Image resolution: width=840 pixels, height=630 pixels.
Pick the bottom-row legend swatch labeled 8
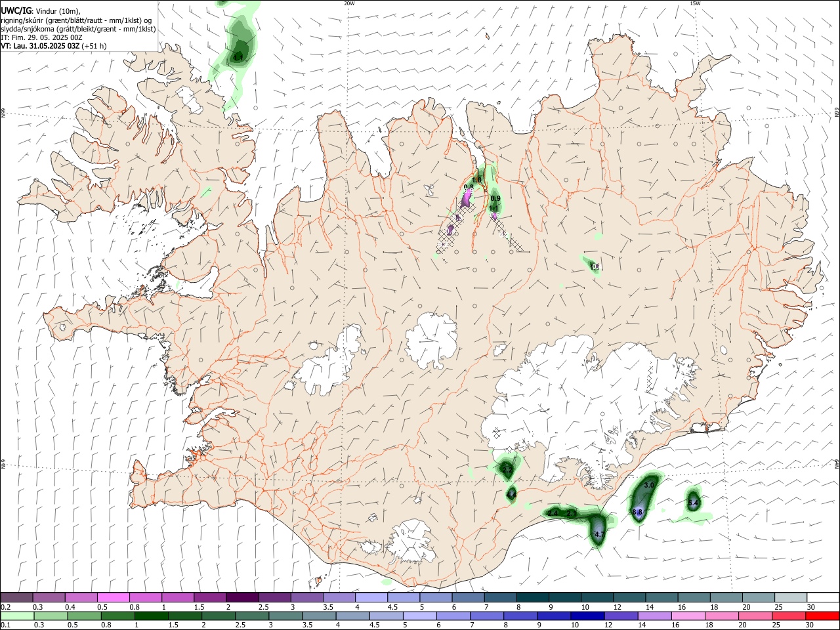[520, 616]
